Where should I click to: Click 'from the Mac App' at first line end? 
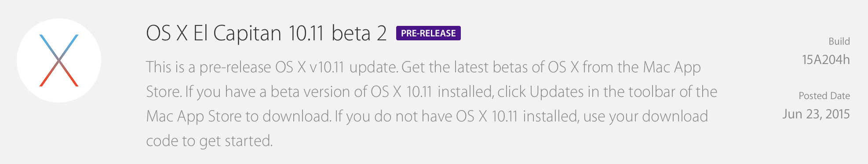pos(642,67)
